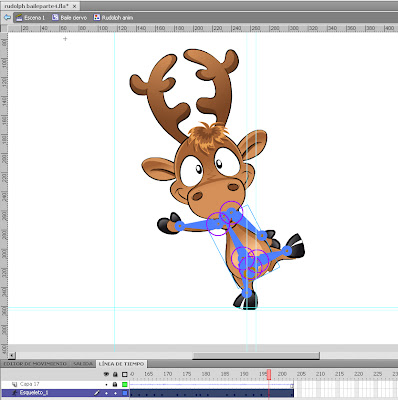Click Esqueleto_1 armature layer icon
This screenshot has width=398, height=400.
[14, 393]
